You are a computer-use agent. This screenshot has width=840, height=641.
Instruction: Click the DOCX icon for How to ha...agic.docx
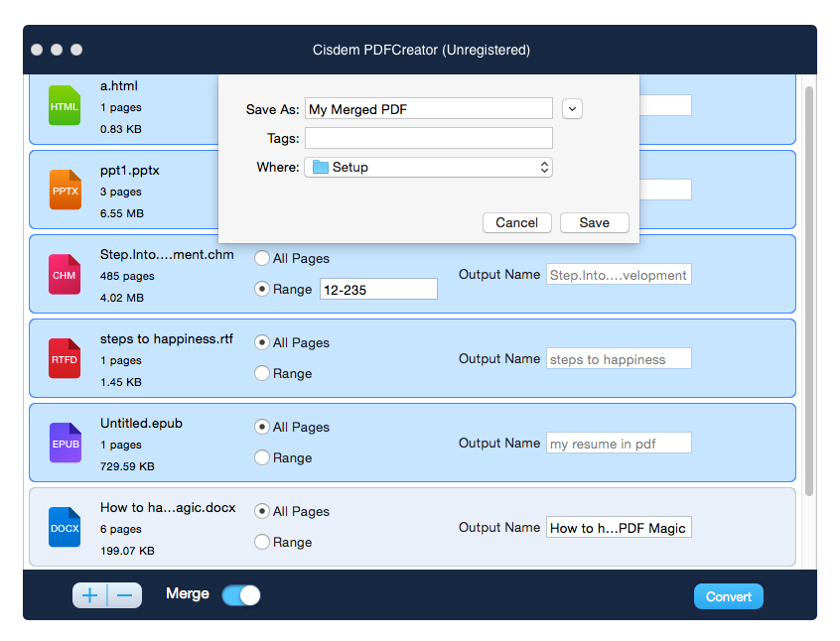[64, 527]
